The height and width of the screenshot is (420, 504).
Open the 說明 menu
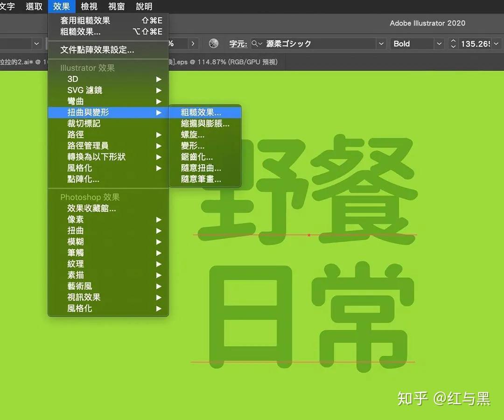click(144, 6)
